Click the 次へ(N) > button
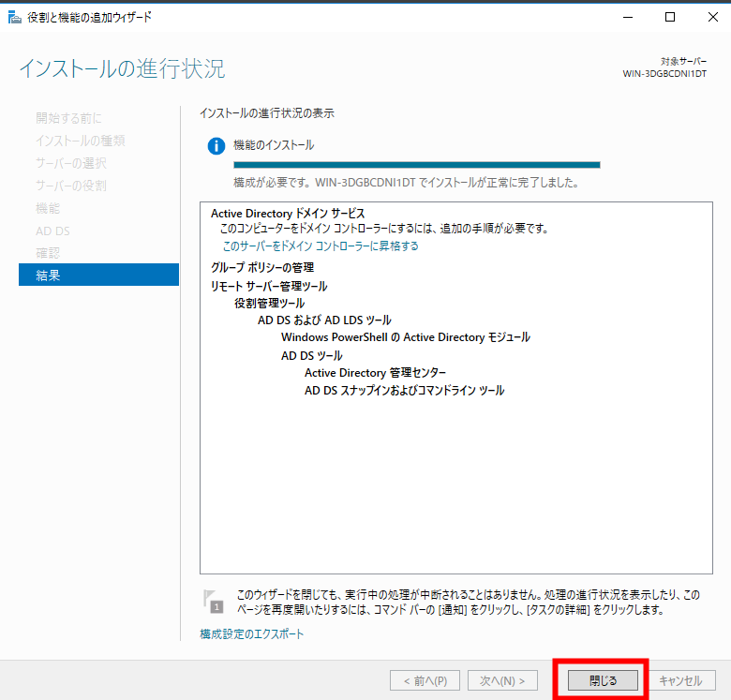This screenshot has height=700, width=731. click(502, 680)
